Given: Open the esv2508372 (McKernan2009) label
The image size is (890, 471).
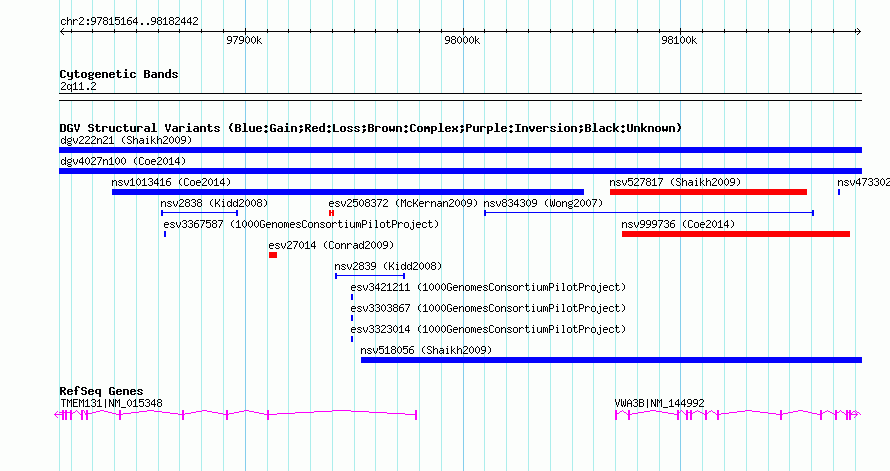Looking at the screenshot, I should coord(403,203).
